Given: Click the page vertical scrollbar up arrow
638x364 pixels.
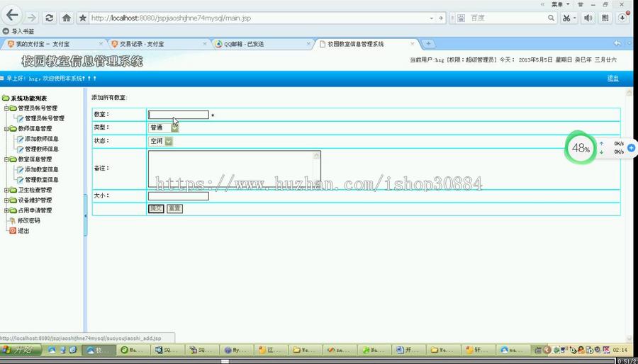Looking at the screenshot, I should [629, 93].
